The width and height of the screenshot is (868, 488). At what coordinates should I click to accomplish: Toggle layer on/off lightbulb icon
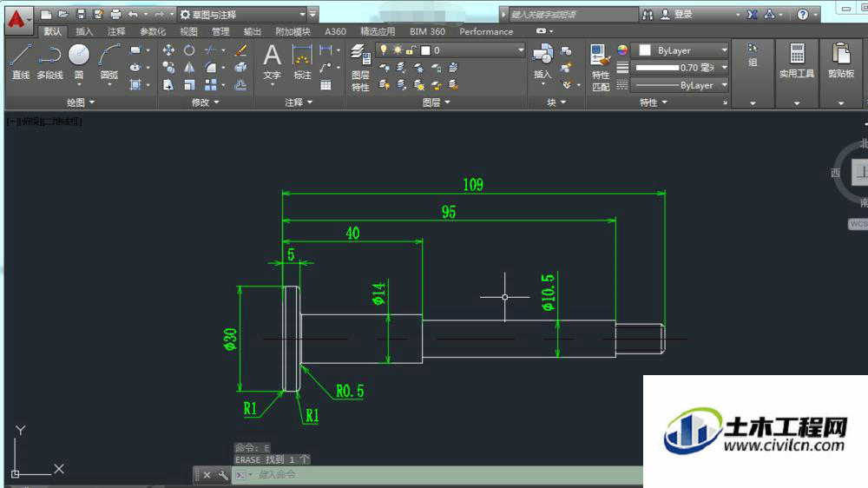tap(384, 49)
